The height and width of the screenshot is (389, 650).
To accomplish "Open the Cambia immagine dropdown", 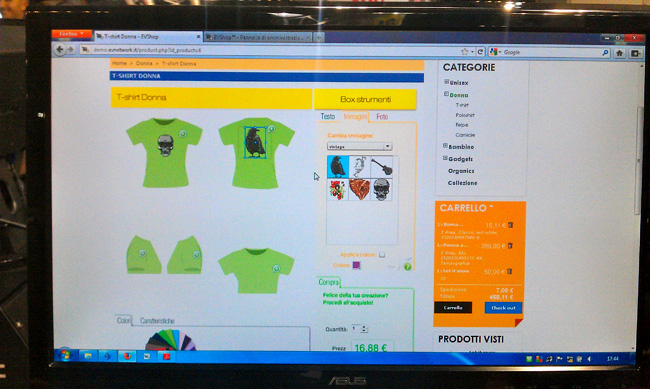I will pos(359,146).
